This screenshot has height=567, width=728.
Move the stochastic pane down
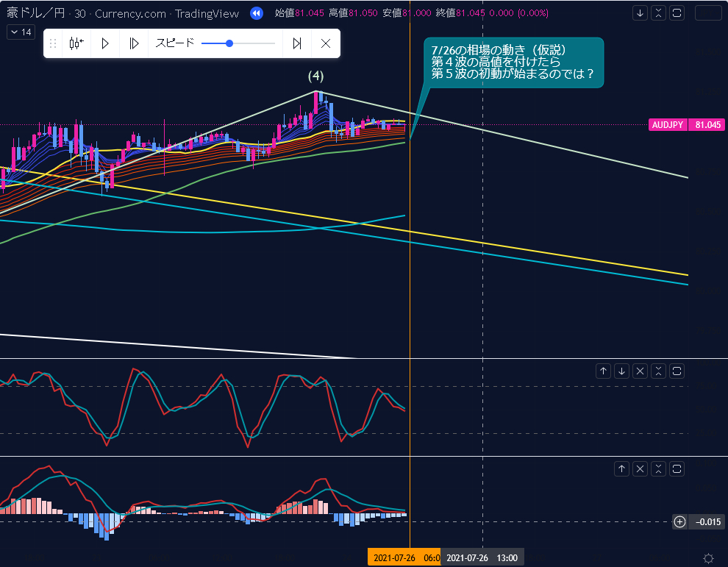pyautogui.click(x=621, y=371)
